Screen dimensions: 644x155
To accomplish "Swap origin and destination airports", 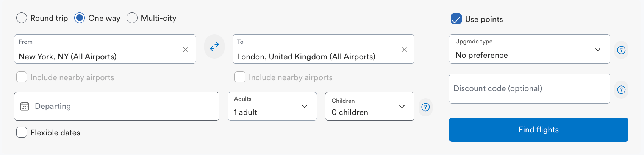I will [214, 46].
